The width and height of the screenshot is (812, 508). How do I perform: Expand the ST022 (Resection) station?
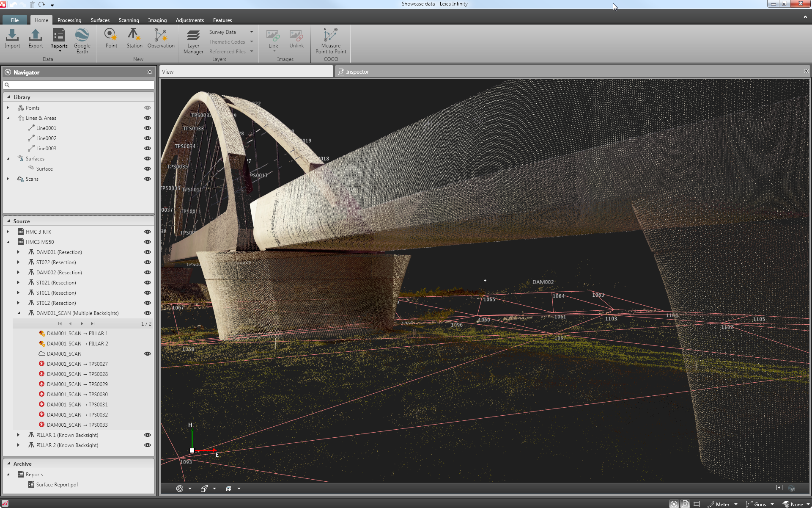click(18, 262)
